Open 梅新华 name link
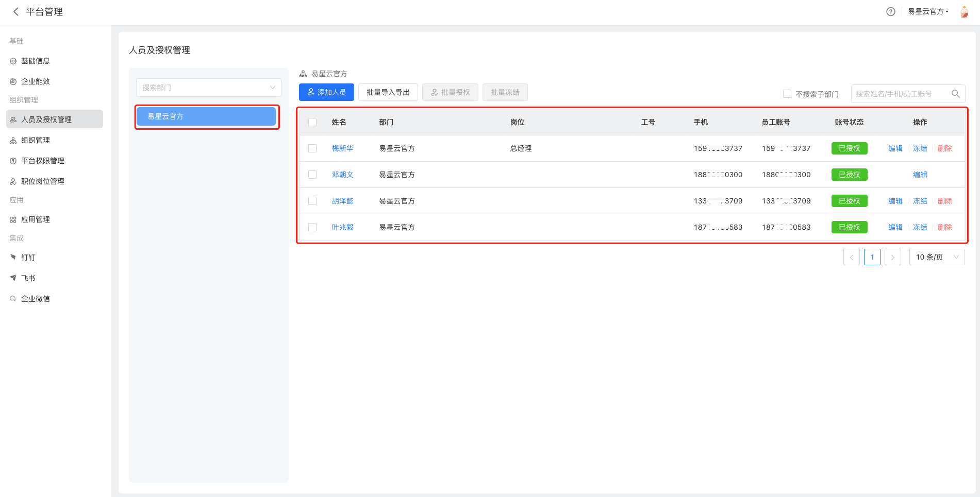This screenshot has height=497, width=980. (x=343, y=148)
